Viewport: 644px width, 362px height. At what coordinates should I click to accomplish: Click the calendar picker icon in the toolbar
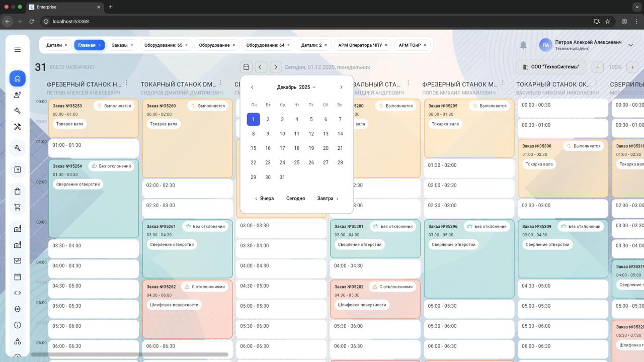pyautogui.click(x=246, y=67)
